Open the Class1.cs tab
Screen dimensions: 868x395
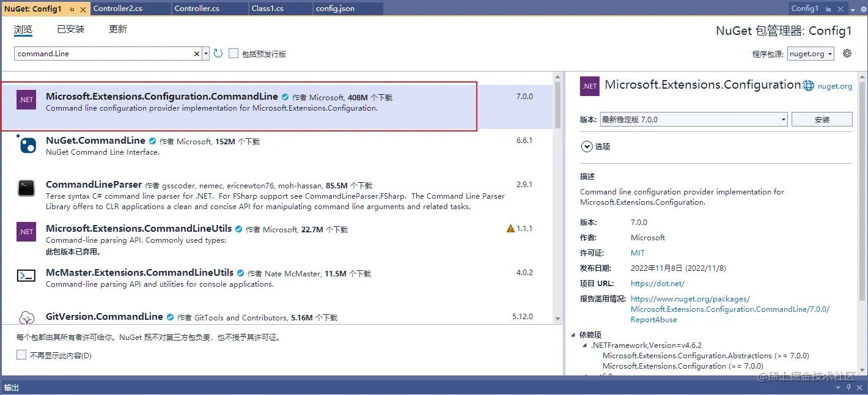[281, 9]
